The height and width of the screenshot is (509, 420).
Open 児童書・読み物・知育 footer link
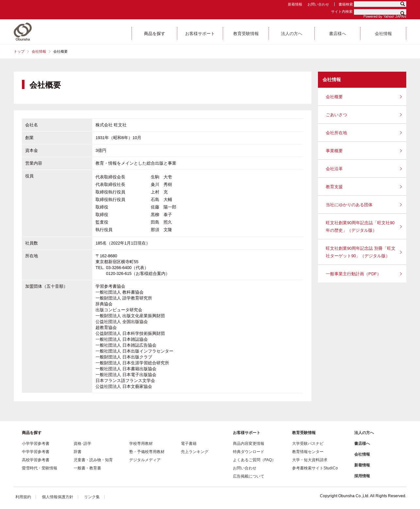coord(93,460)
